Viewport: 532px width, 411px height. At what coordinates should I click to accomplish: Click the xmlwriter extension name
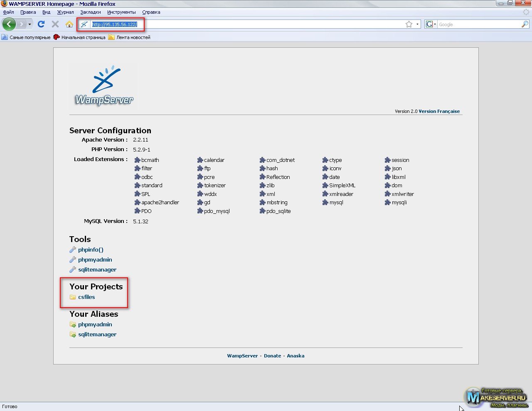tap(403, 194)
